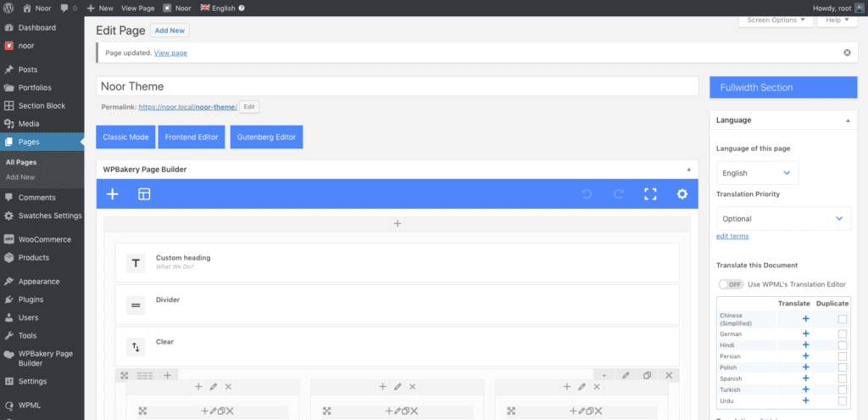Check Duplicate box for Urdu
Viewport: 868px width, 420px height.
click(842, 400)
